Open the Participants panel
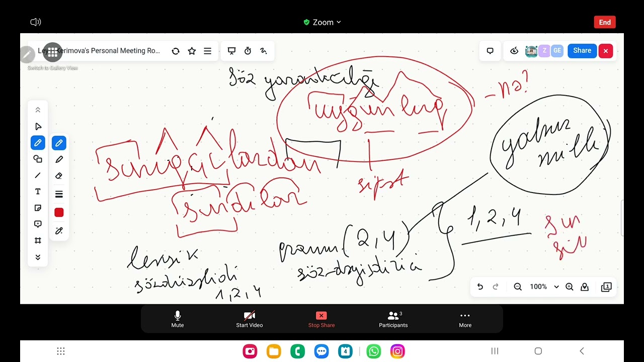This screenshot has height=362, width=644. point(393,319)
